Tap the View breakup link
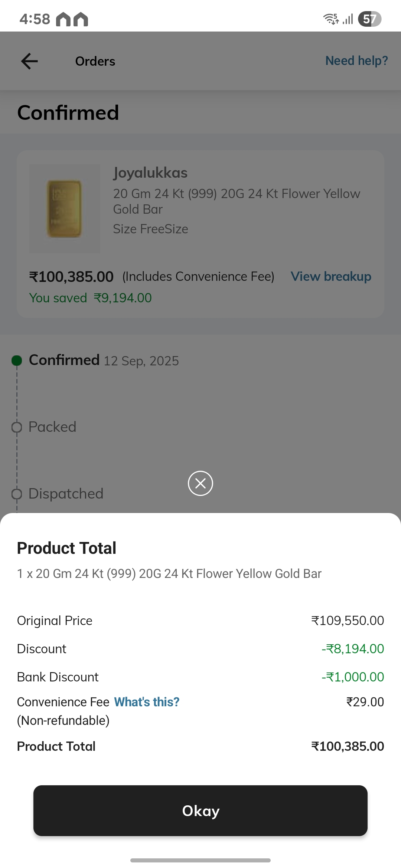 click(x=331, y=277)
